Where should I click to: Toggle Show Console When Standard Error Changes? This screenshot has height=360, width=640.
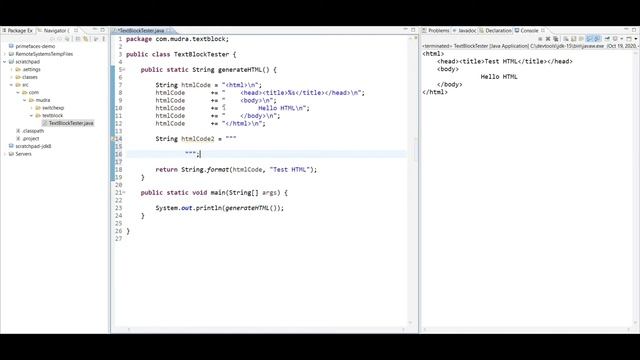pos(597,39)
